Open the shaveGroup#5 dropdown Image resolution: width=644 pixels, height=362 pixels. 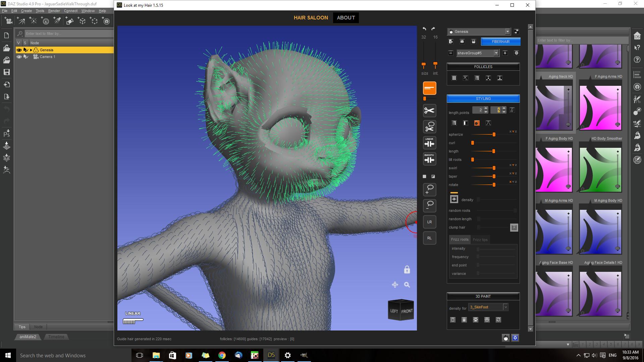tap(496, 53)
